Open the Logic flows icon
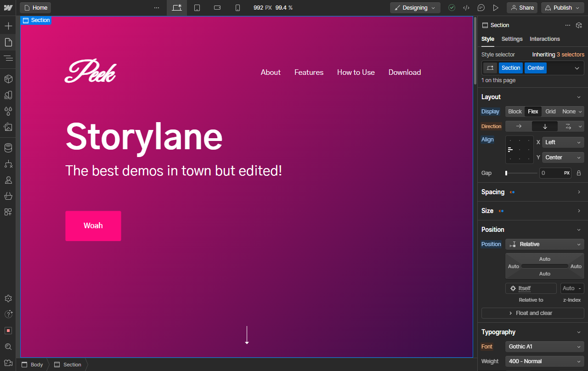 [8, 164]
